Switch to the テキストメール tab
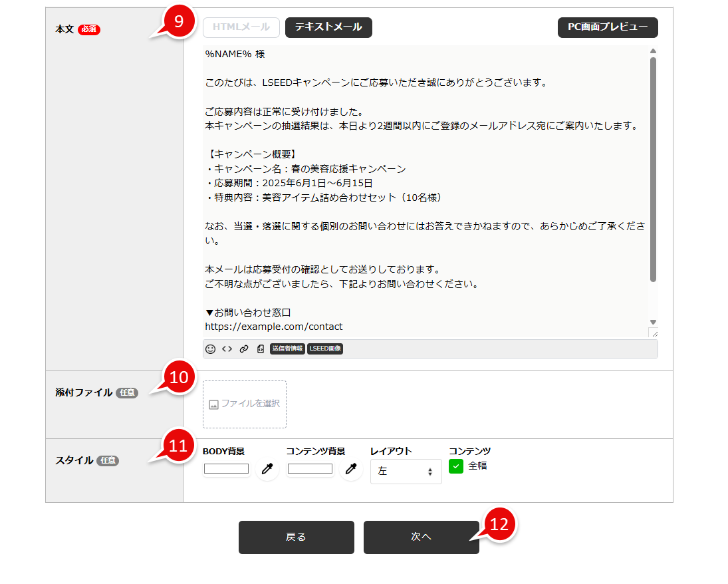The image size is (728, 584). (328, 27)
